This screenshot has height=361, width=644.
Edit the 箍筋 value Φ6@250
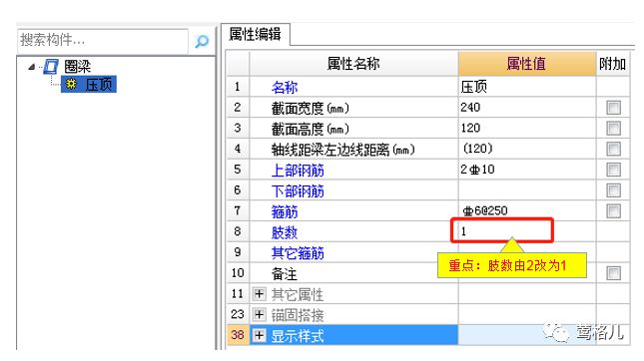click(x=527, y=210)
